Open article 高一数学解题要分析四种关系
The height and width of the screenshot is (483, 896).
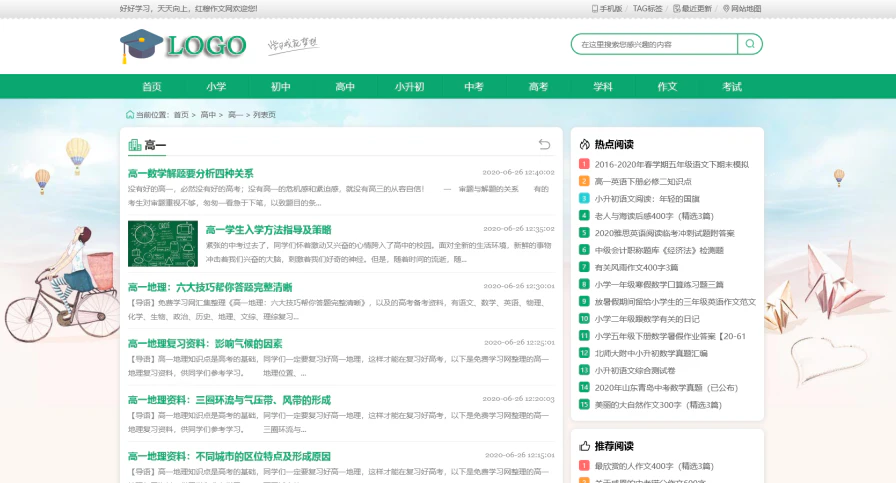pyautogui.click(x=191, y=173)
